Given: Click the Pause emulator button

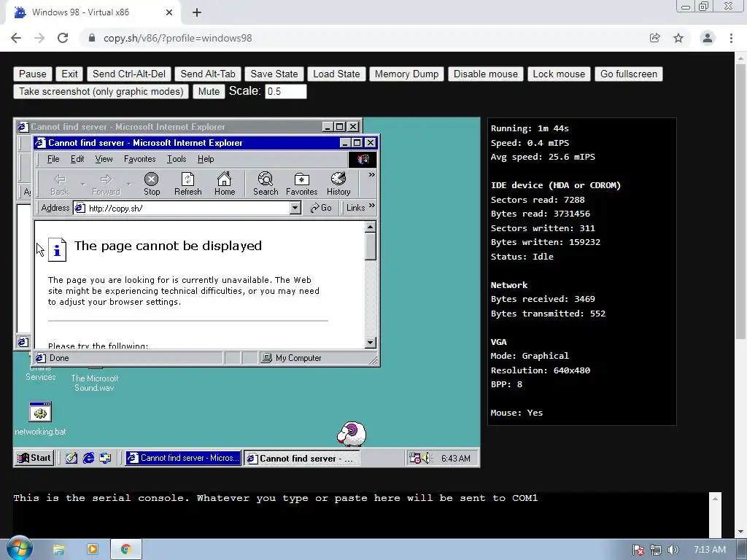Looking at the screenshot, I should coord(32,74).
